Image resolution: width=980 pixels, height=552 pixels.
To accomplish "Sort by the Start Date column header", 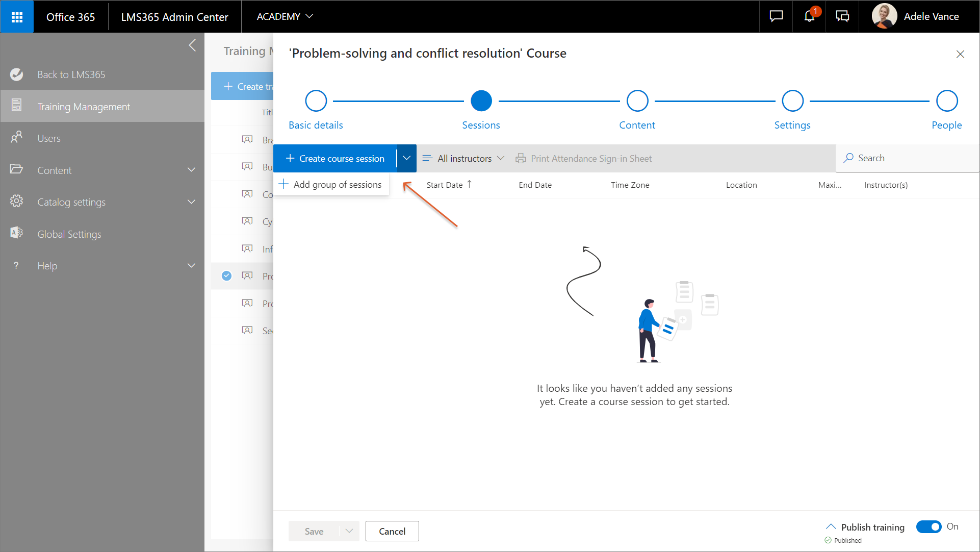I will click(x=445, y=185).
